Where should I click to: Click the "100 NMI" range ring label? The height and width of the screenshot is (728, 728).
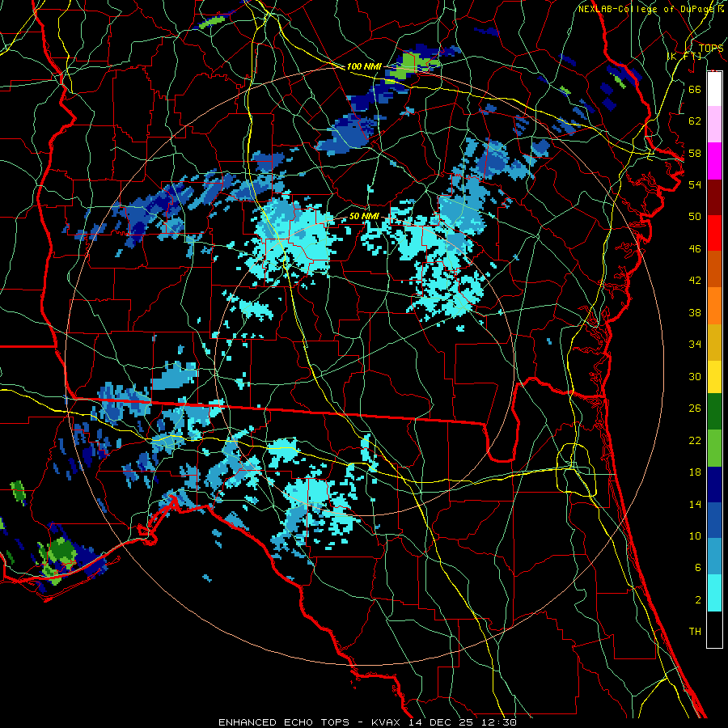[364, 66]
